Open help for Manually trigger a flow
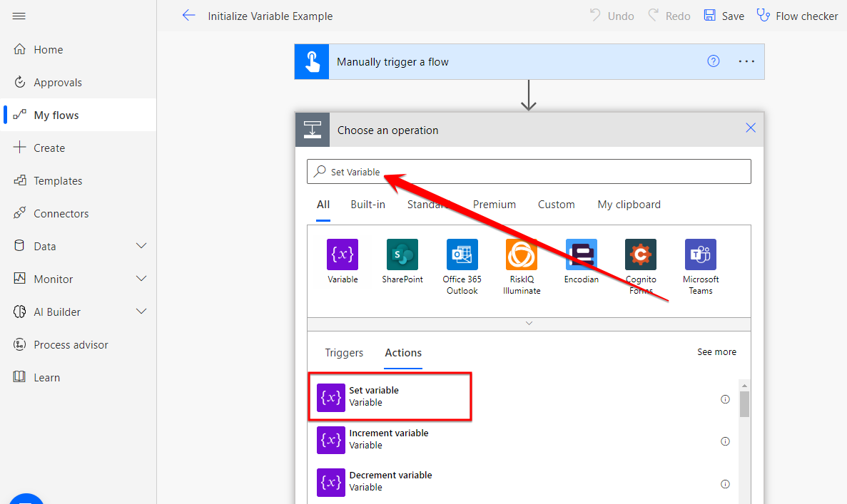This screenshot has height=504, width=847. point(713,61)
